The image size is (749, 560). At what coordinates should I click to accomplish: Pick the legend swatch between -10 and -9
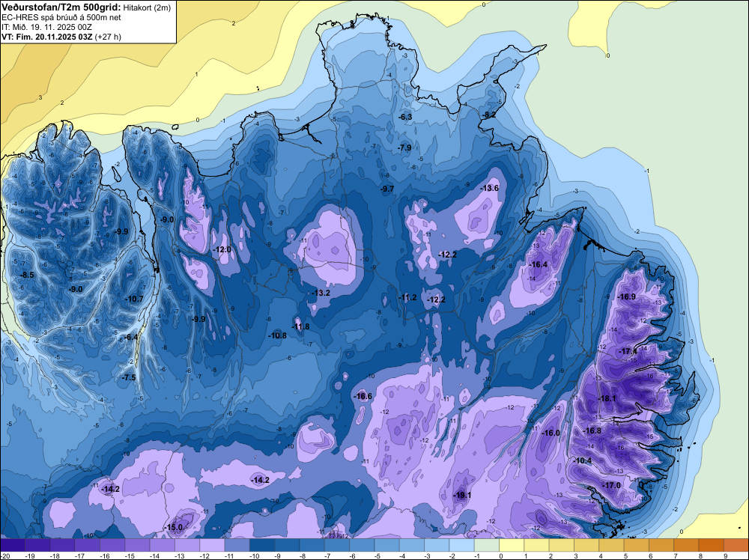(x=262, y=545)
